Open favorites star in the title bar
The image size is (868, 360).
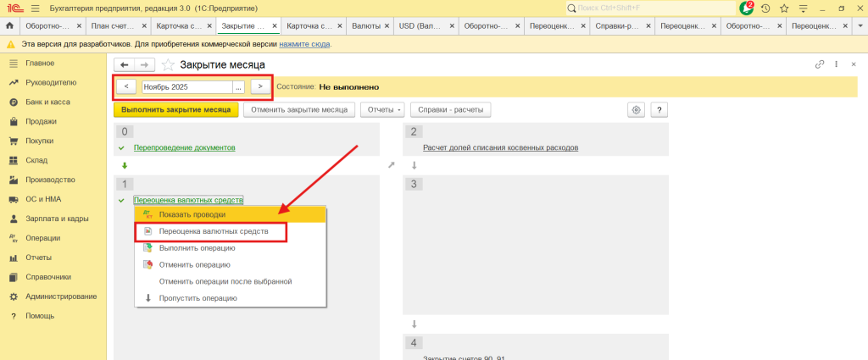pyautogui.click(x=784, y=8)
